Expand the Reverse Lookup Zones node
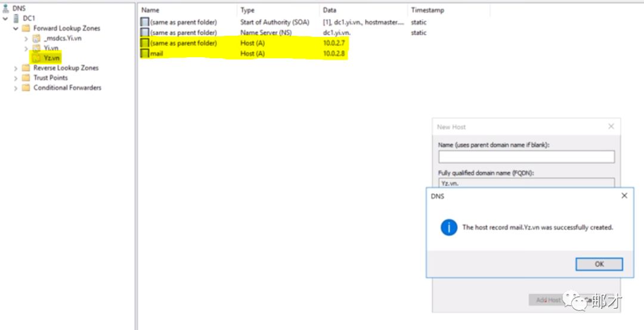This screenshot has width=644, height=330. click(x=16, y=68)
